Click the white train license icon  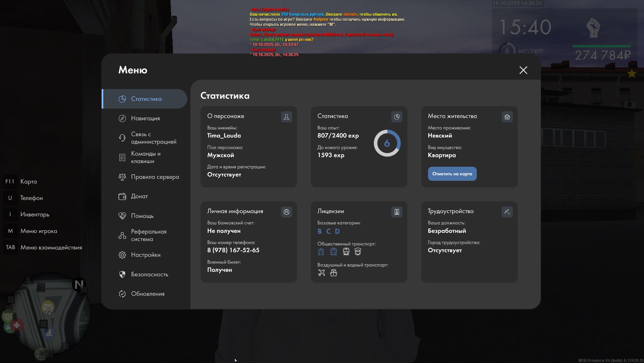coord(346,252)
